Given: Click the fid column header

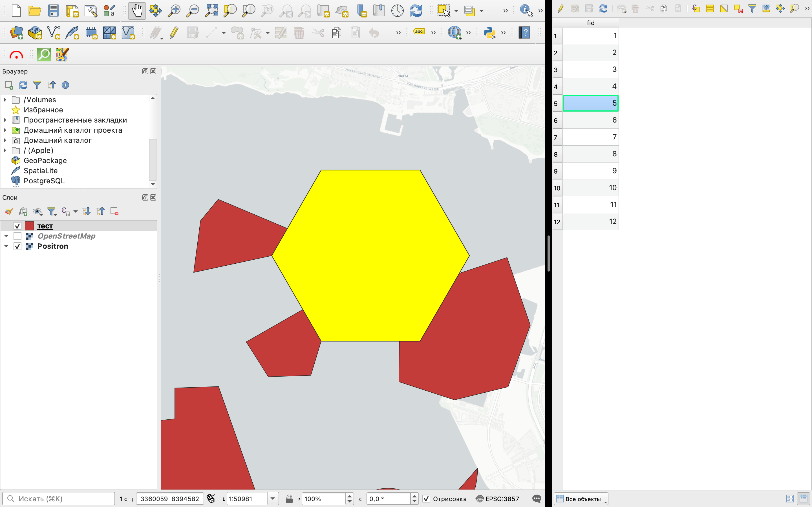Looking at the screenshot, I should pos(591,23).
